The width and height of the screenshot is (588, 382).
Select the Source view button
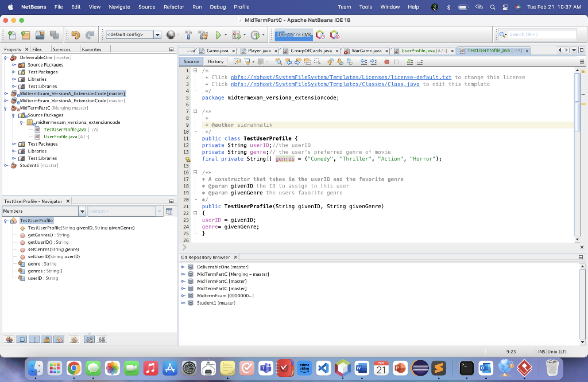(x=191, y=61)
